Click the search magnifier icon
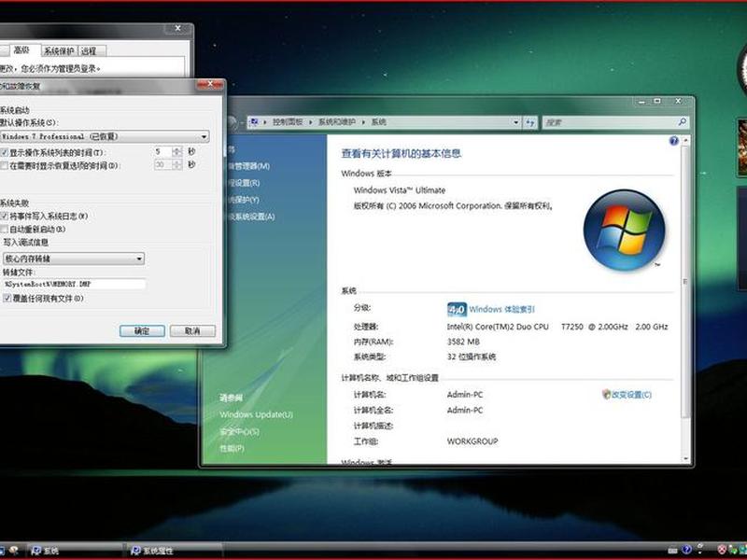This screenshot has width=747, height=560. (x=683, y=122)
